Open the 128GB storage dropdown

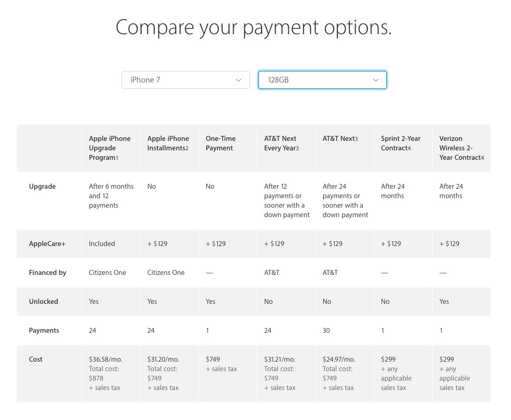pyautogui.click(x=322, y=80)
